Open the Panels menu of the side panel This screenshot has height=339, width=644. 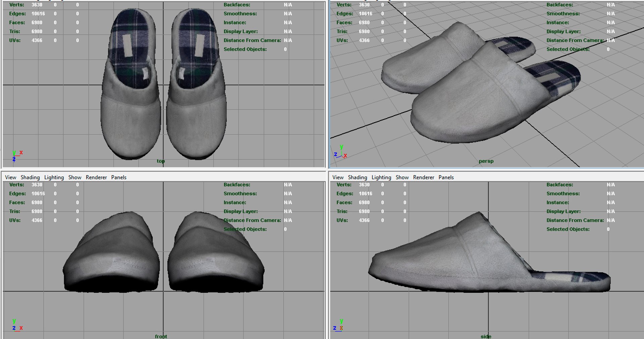446,177
